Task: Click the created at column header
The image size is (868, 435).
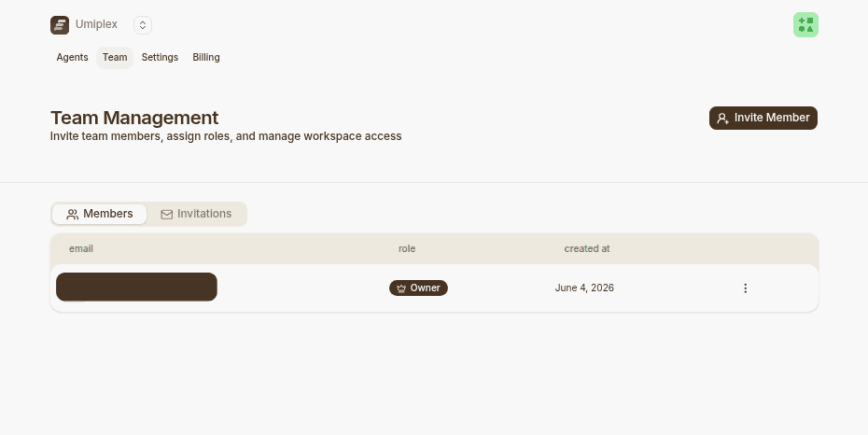Action: (x=587, y=249)
